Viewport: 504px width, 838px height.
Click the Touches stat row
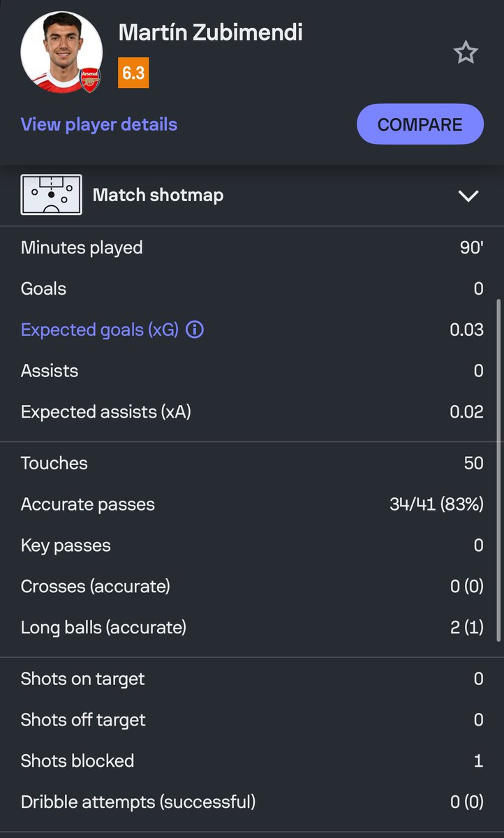click(252, 463)
